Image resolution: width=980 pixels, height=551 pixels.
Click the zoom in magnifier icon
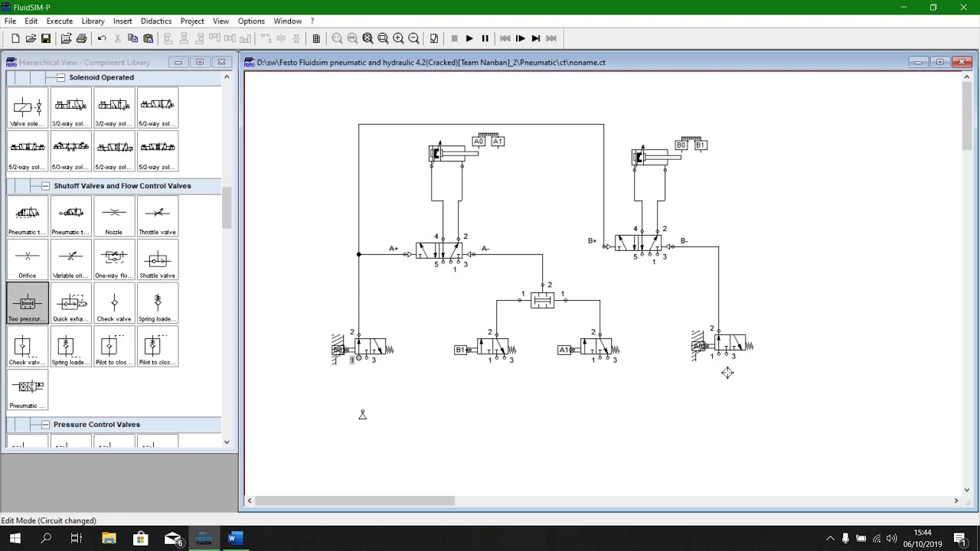point(398,38)
